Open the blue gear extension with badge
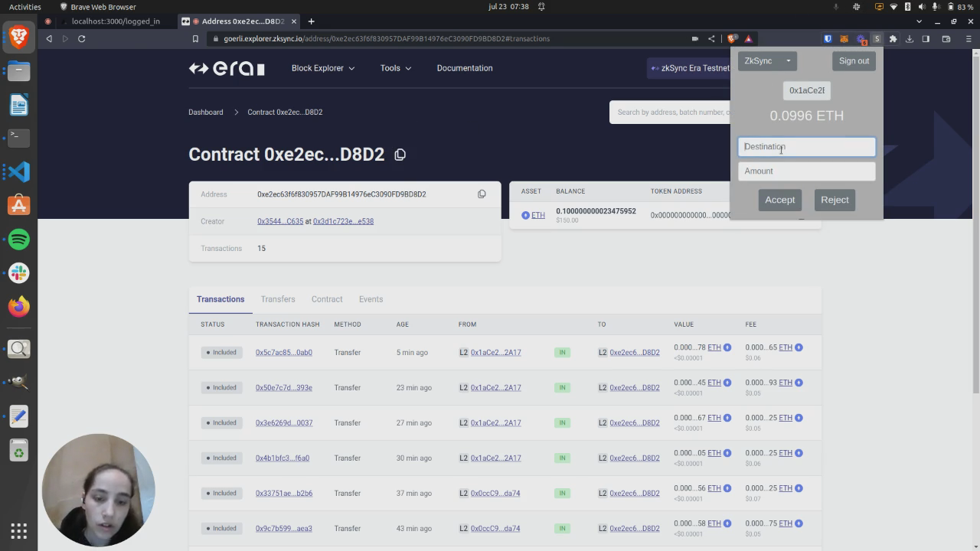This screenshot has width=980, height=551. (x=861, y=38)
